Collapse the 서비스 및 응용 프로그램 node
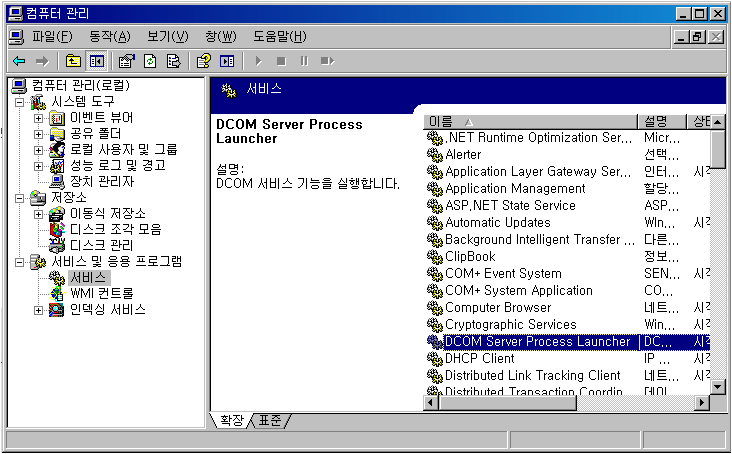Viewport: 732px width, 454px height. [x=20, y=262]
